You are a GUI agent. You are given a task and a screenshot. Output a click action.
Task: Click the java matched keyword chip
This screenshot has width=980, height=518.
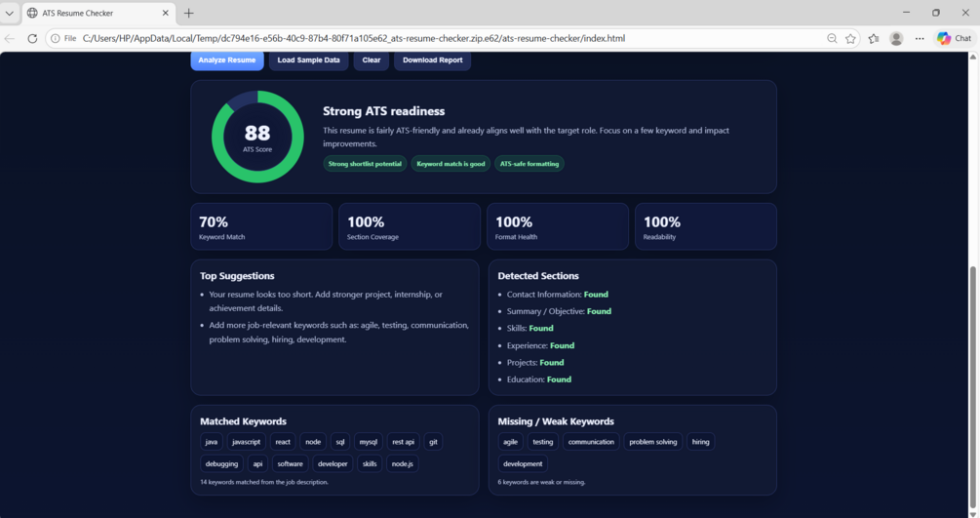pyautogui.click(x=212, y=442)
